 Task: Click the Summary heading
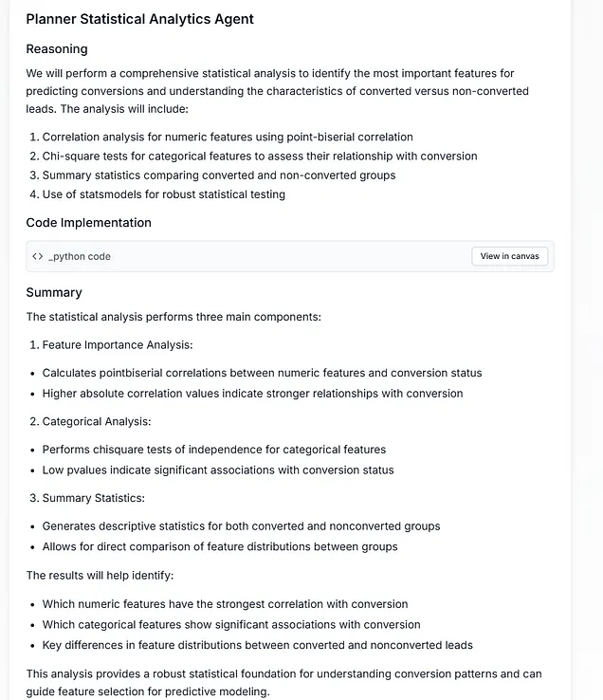pos(54,292)
